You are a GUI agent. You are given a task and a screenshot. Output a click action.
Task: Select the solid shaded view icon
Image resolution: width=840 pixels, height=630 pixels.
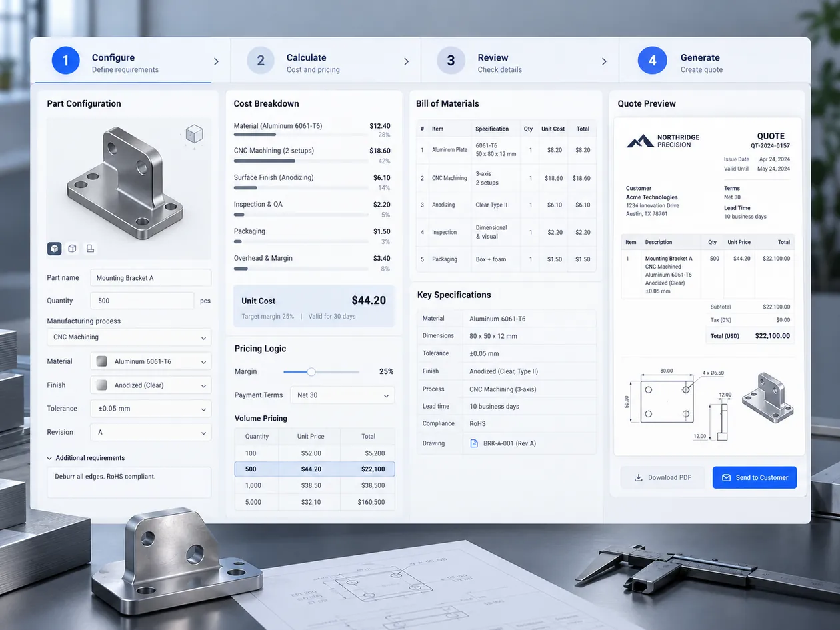tap(55, 249)
